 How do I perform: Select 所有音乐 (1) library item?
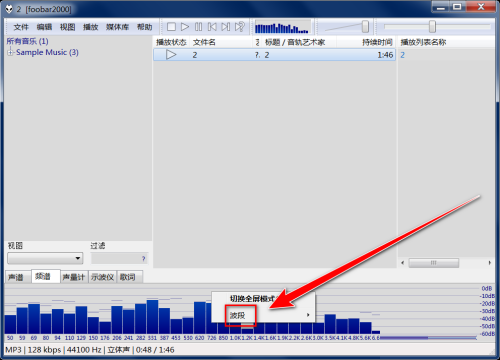27,41
